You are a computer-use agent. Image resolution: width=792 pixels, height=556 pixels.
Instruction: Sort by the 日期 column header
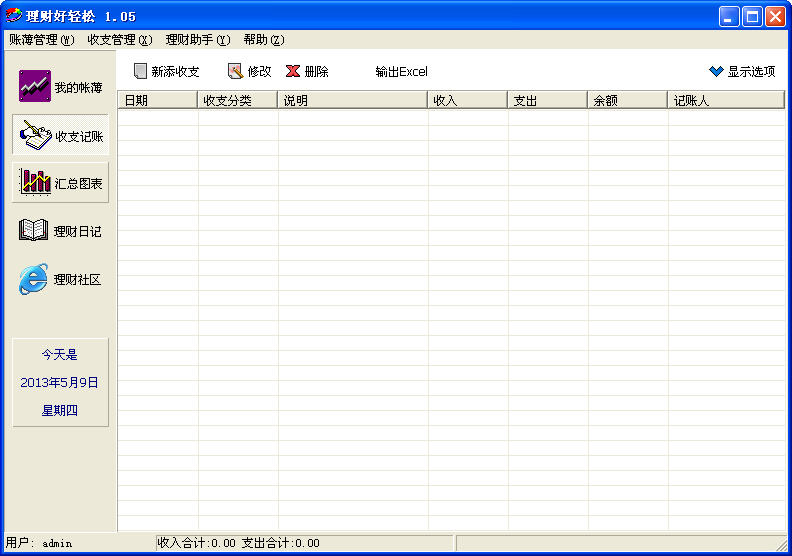pos(158,100)
